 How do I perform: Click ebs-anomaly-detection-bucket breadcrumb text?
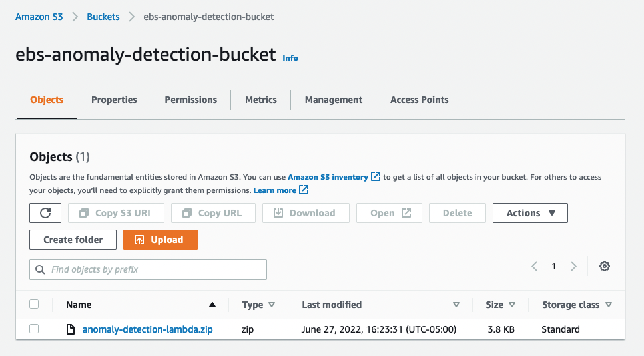point(208,17)
